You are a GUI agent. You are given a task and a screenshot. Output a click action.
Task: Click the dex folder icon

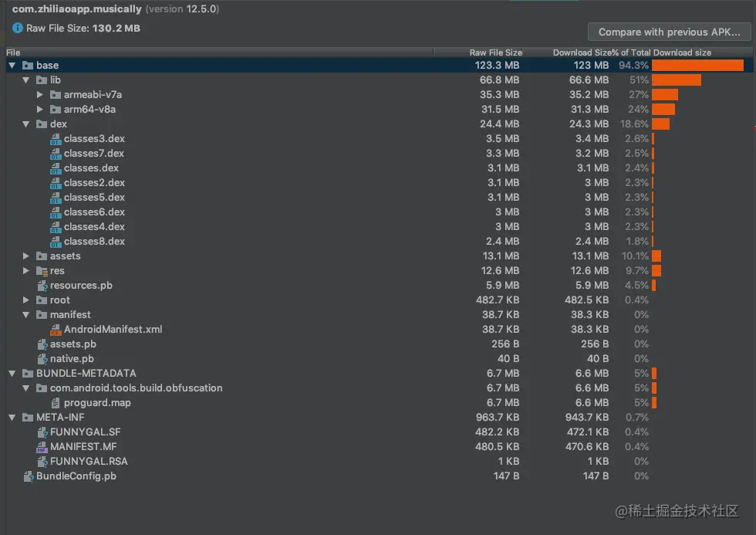tap(42, 124)
